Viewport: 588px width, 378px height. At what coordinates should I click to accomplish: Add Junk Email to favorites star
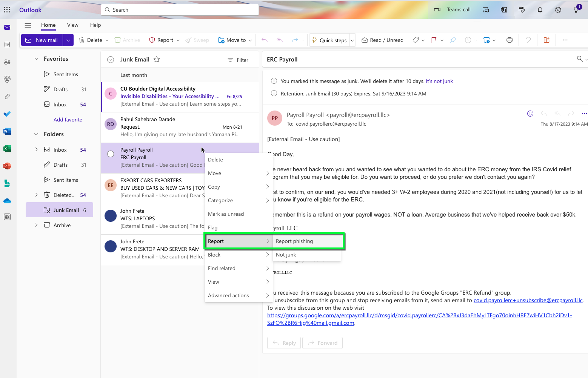click(157, 59)
